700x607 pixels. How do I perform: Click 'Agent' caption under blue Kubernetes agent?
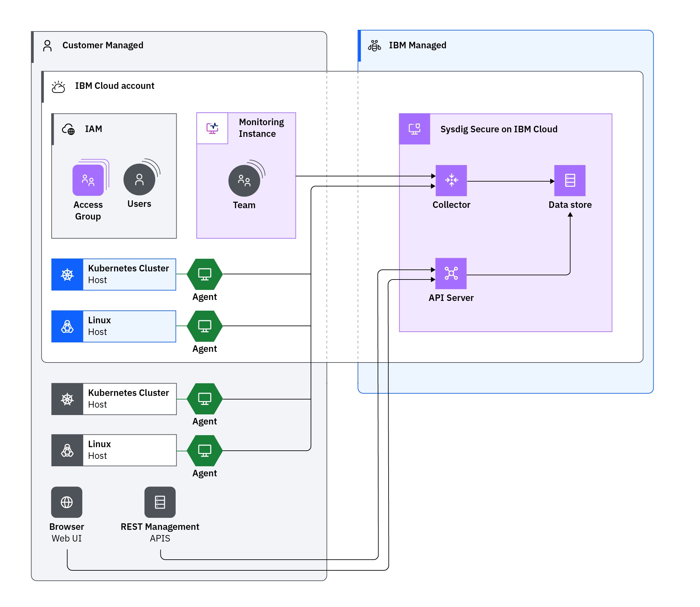point(205,297)
